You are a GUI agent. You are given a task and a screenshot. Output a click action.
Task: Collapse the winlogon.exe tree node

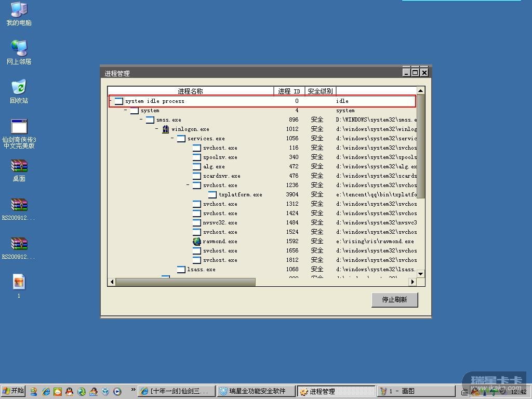(x=157, y=129)
